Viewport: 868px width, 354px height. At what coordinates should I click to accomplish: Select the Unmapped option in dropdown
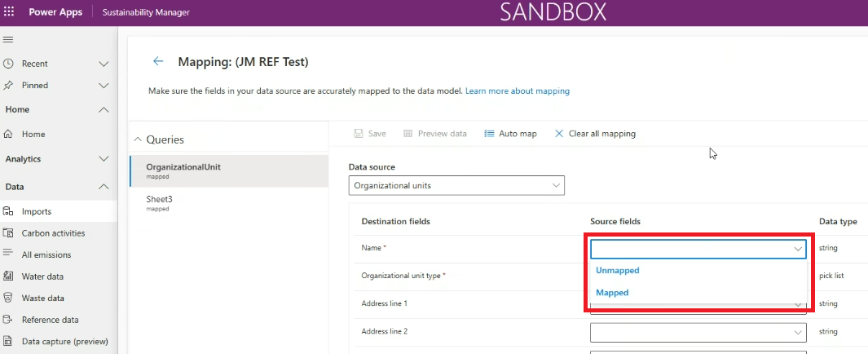click(x=618, y=270)
